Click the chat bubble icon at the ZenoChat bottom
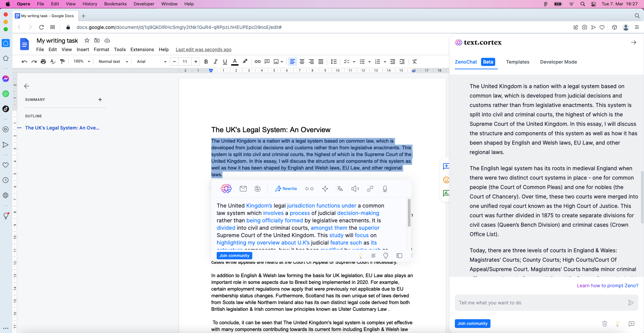The width and height of the screenshot is (644, 333). (x=632, y=324)
